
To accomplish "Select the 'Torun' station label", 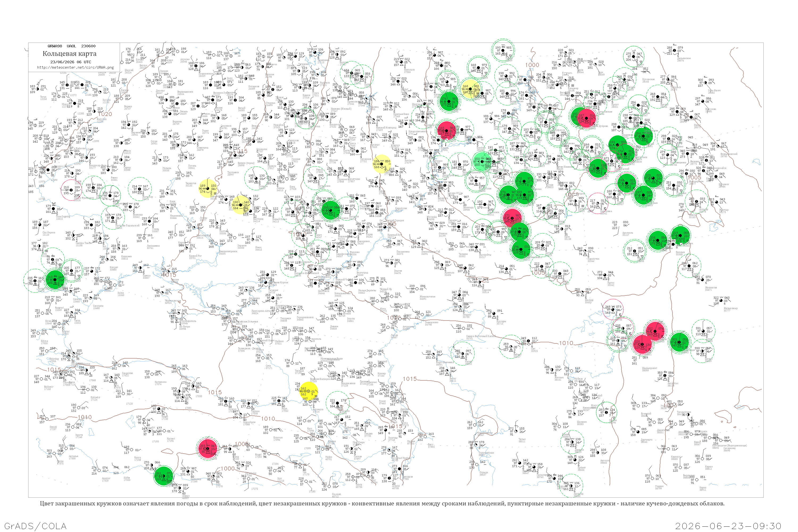I will (43, 97).
